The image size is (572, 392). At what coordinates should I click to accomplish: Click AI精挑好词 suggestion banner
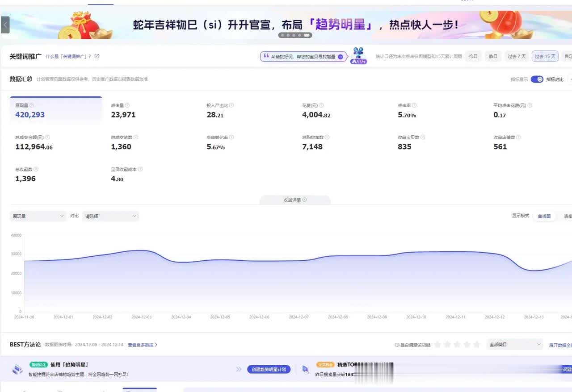pyautogui.click(x=304, y=57)
